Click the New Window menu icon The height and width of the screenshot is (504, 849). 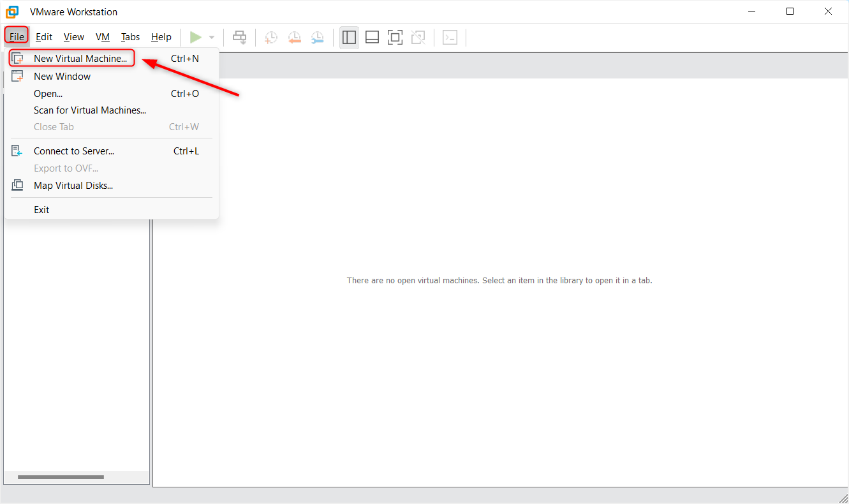pos(17,76)
